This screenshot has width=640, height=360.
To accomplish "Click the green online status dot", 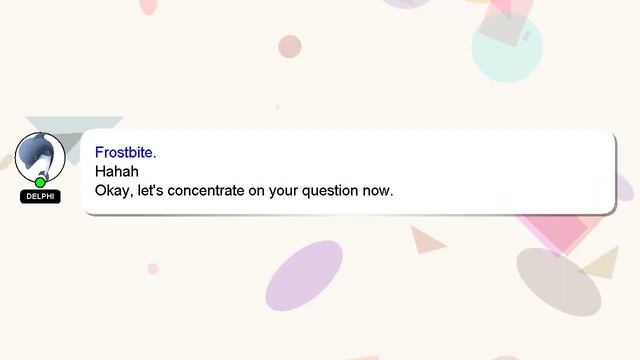I will pyautogui.click(x=40, y=182).
